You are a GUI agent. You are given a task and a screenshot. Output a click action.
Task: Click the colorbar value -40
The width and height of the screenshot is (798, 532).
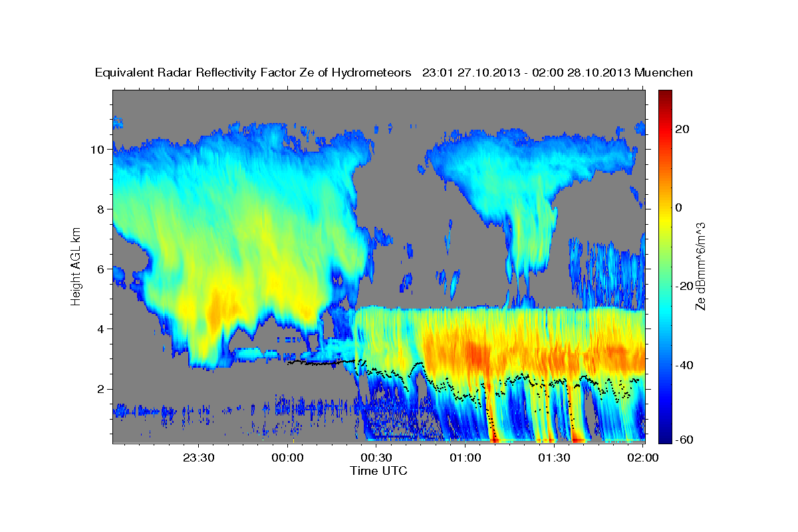coord(684,365)
